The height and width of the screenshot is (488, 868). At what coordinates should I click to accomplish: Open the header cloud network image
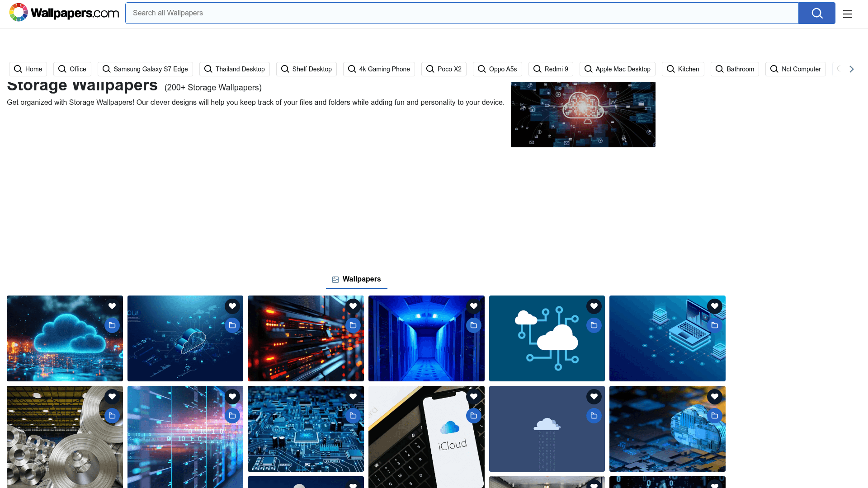click(583, 114)
